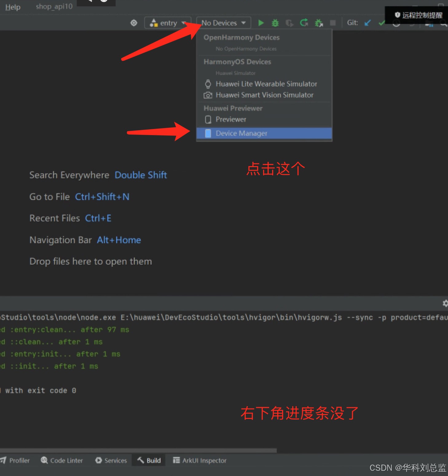Viewport: 448px width, 476px height.
Task: Open the entry module dropdown
Action: pyautogui.click(x=168, y=23)
